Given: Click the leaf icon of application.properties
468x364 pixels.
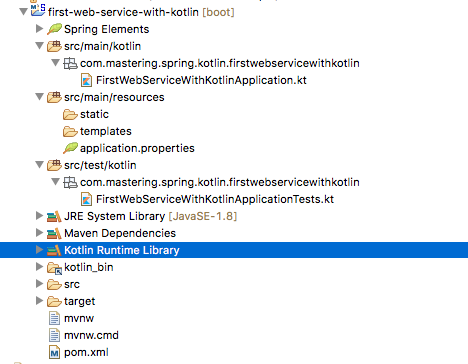Looking at the screenshot, I should tap(70, 148).
